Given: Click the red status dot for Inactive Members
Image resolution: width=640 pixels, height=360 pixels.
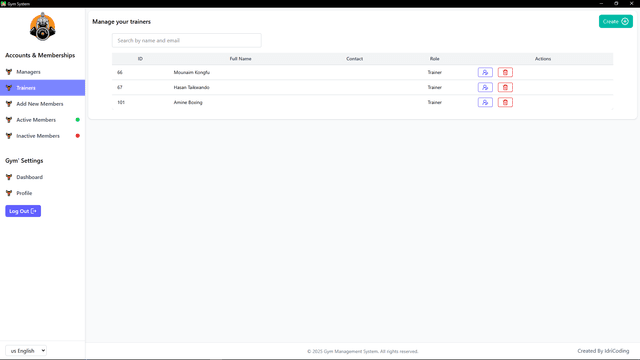Looking at the screenshot, I should click(x=78, y=136).
